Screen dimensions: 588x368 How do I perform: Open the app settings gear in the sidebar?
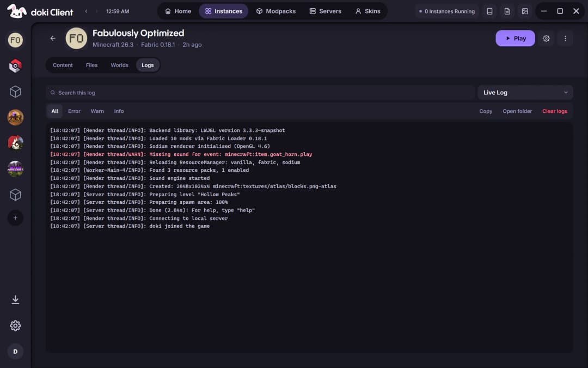[15, 325]
